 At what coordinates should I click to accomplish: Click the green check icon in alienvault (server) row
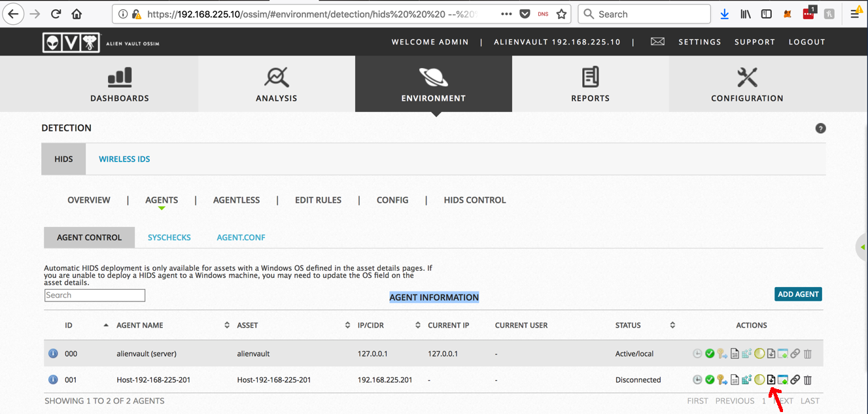click(x=710, y=354)
